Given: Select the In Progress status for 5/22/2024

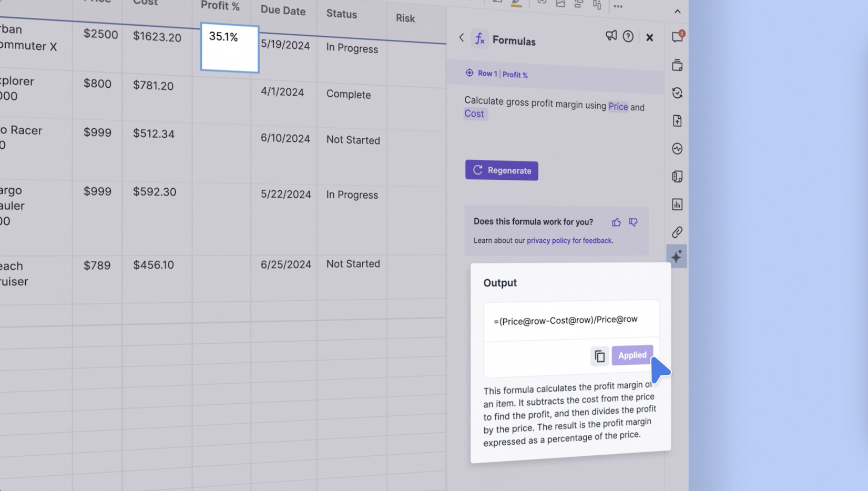Looking at the screenshot, I should point(352,220).
